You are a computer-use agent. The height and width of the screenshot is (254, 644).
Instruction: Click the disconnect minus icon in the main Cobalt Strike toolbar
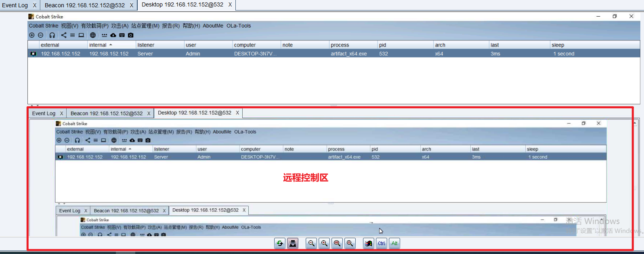pyautogui.click(x=40, y=35)
